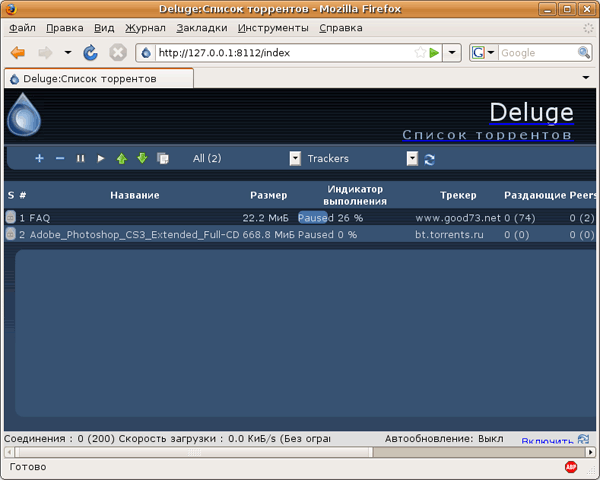Click the www.good73.net tracker cell
Screen dimensions: 600x480
458,218
